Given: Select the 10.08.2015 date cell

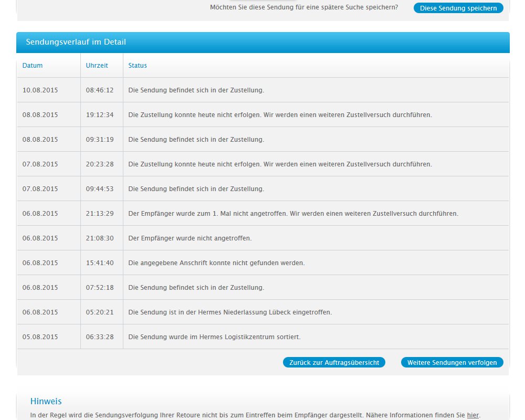Looking at the screenshot, I should pos(40,90).
